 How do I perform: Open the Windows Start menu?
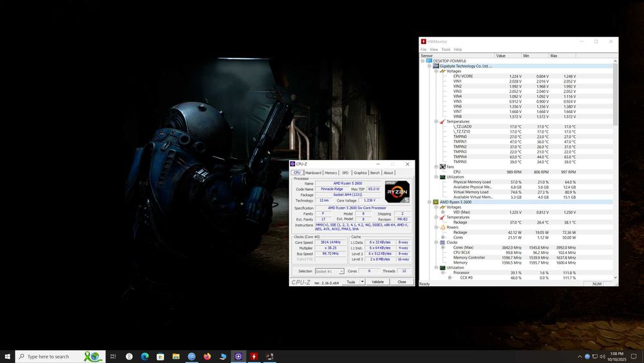(7, 356)
